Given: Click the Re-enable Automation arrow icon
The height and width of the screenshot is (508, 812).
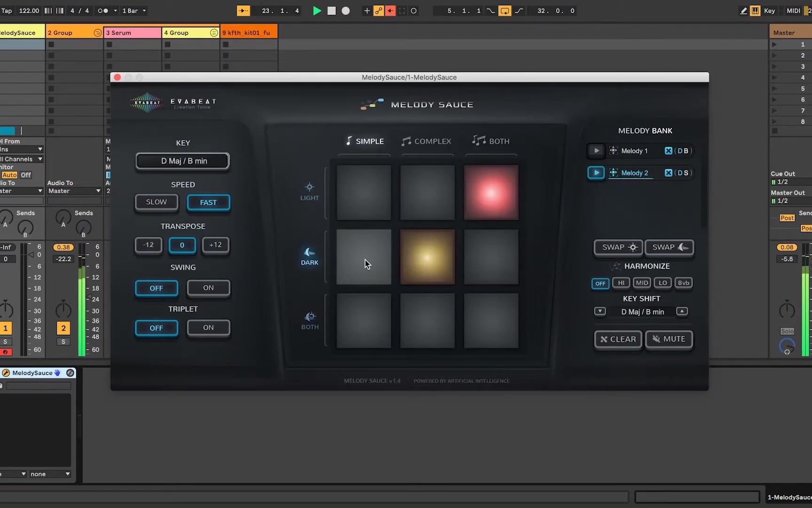Looking at the screenshot, I should click(x=390, y=11).
